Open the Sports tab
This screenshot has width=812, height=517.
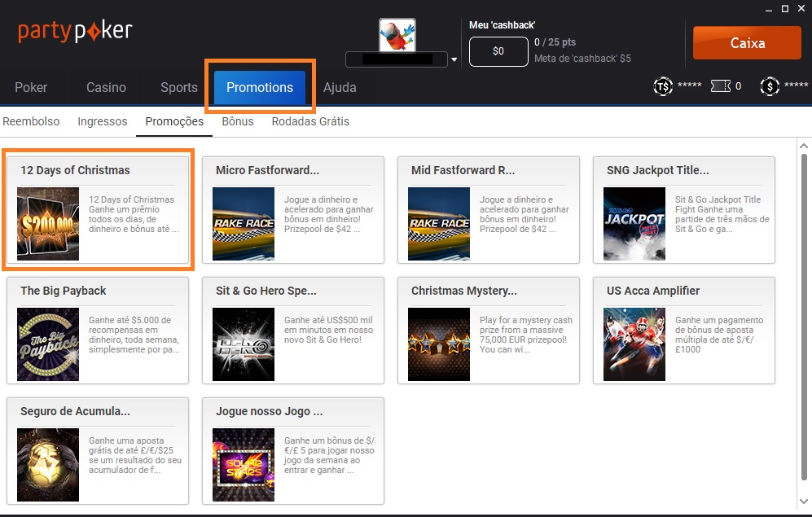click(179, 87)
